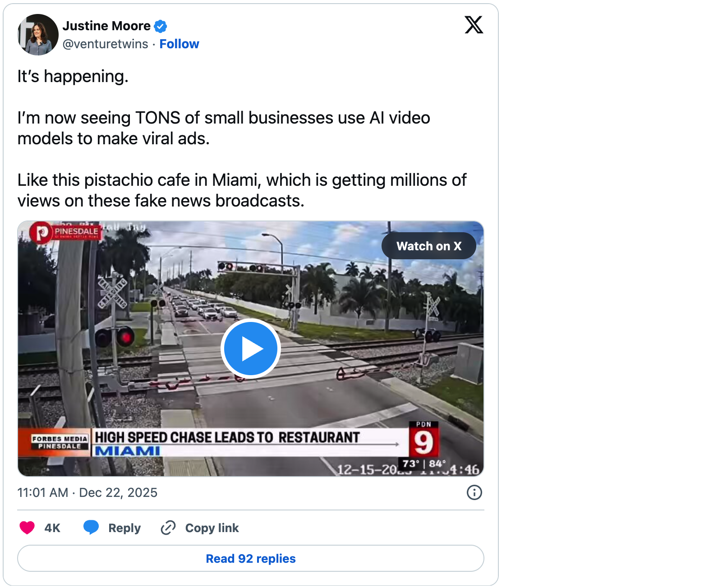Click the chain link copy icon

(x=168, y=528)
